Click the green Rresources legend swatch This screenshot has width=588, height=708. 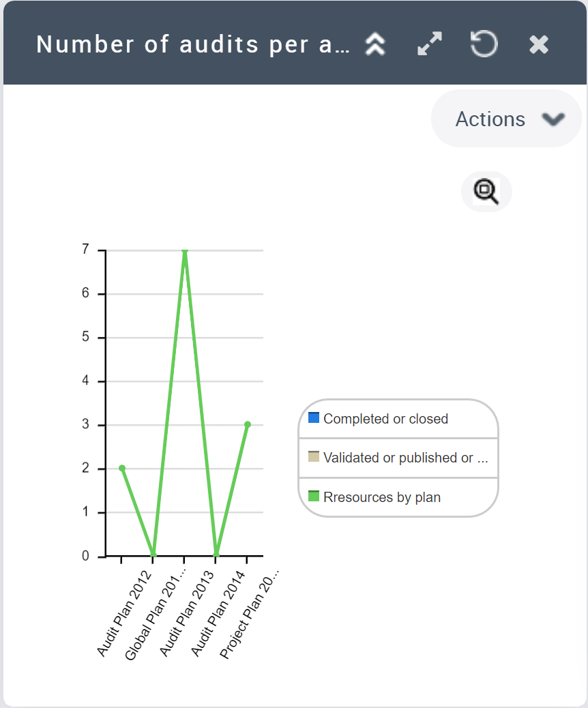click(314, 496)
